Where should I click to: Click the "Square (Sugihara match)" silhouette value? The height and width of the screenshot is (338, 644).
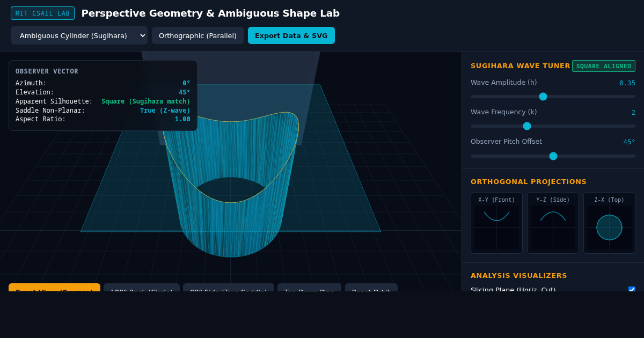click(x=146, y=101)
